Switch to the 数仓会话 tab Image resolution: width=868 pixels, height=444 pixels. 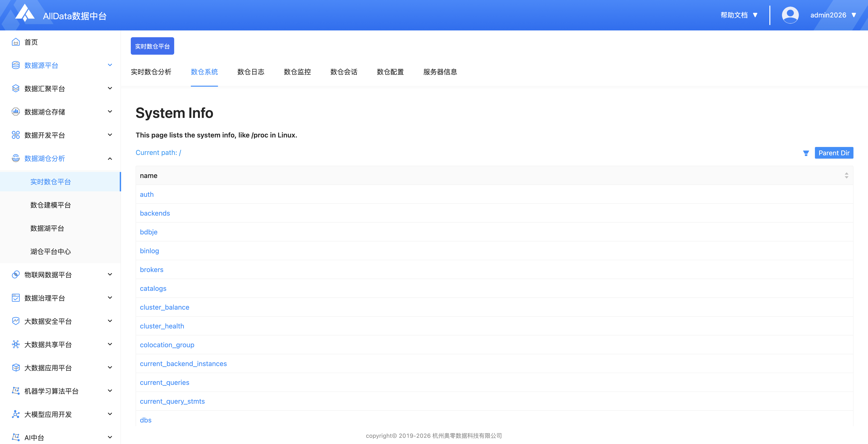tap(344, 72)
